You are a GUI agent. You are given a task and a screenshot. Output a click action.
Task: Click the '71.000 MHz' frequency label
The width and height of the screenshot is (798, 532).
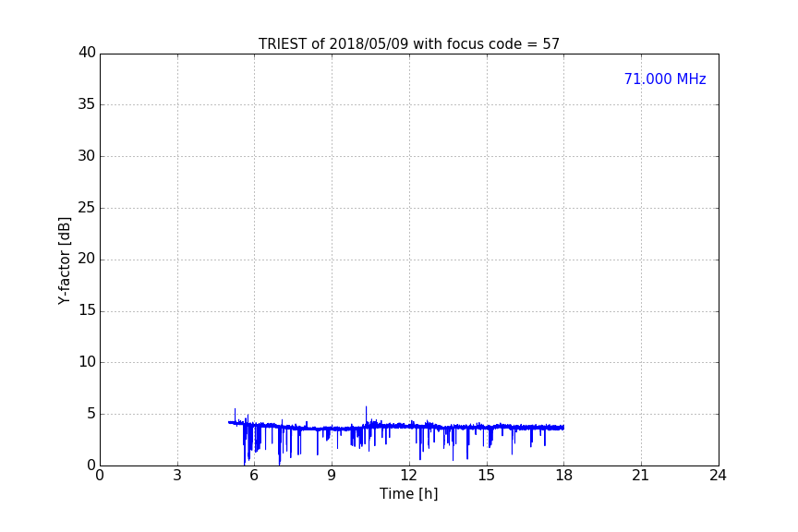pyautogui.click(x=665, y=79)
